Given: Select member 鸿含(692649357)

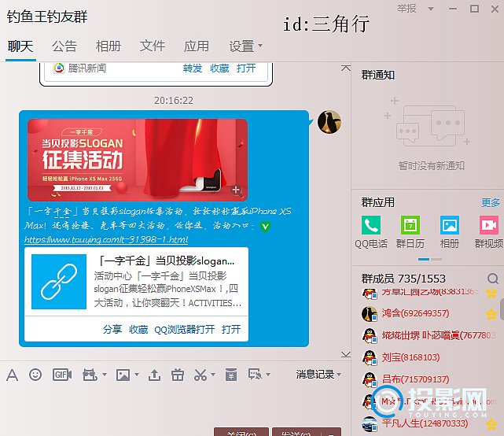Looking at the screenshot, I should point(415,313).
